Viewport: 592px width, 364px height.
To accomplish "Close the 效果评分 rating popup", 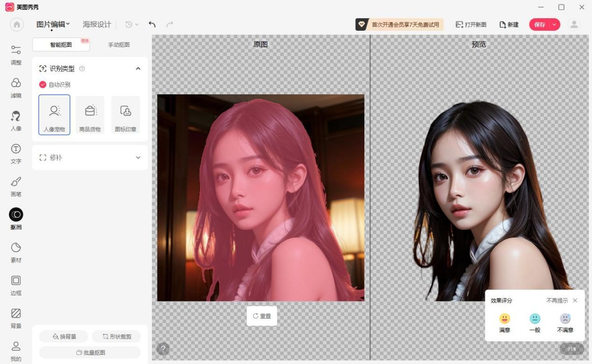I will pyautogui.click(x=575, y=301).
